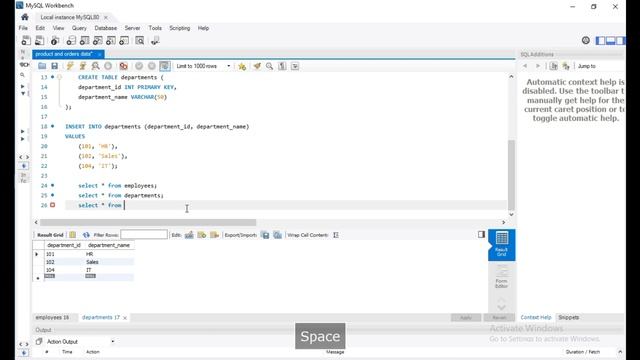Click the editor vertical scrollbar thumb
This screenshot has width=640, height=360.
tap(511, 175)
